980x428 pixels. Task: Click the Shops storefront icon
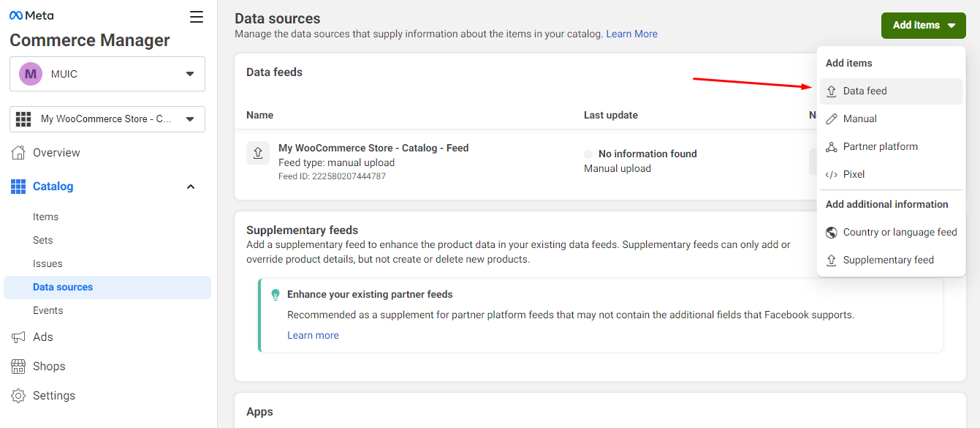click(x=18, y=366)
